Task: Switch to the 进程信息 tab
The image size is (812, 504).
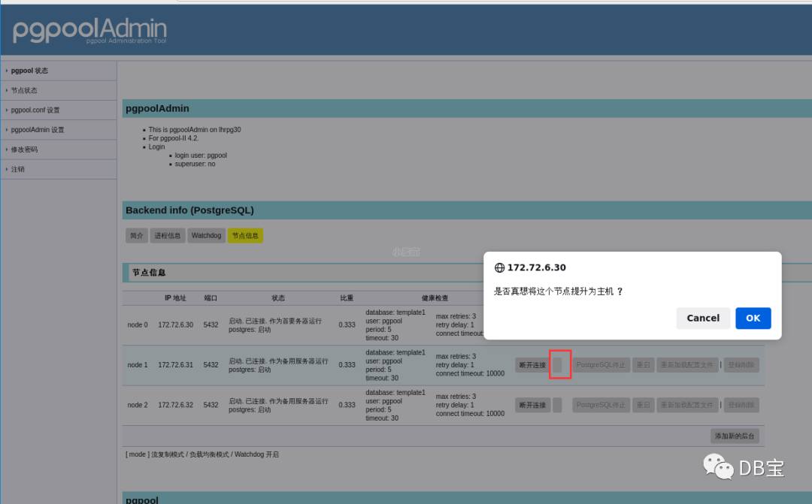Action: (168, 235)
